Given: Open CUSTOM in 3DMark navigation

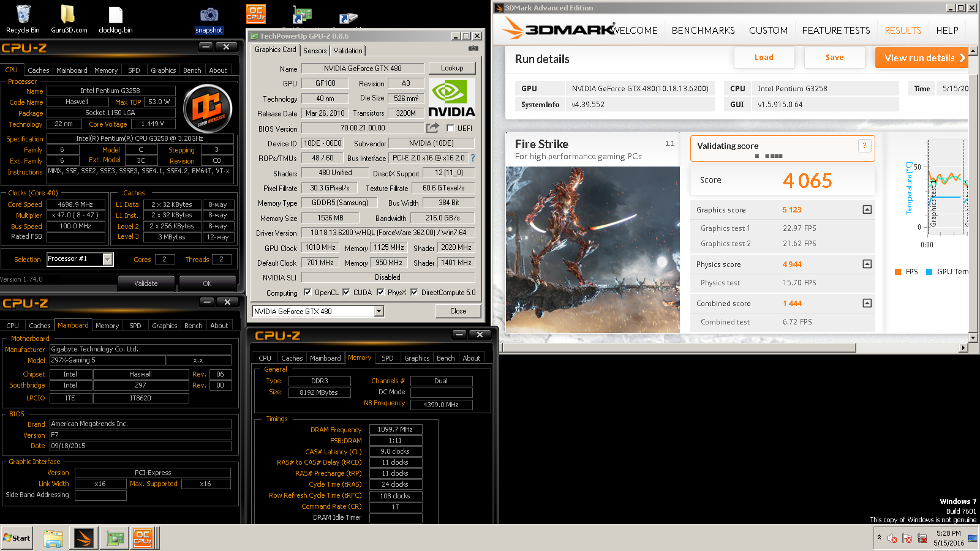Looking at the screenshot, I should (768, 30).
